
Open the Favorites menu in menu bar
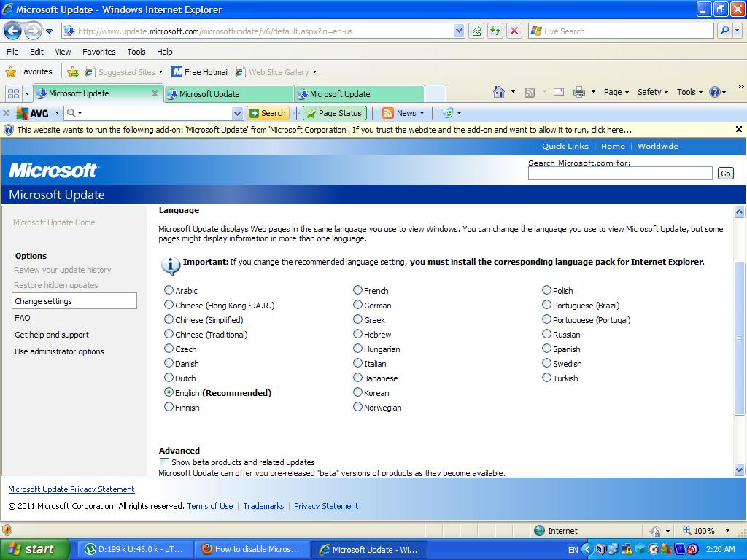98,52
